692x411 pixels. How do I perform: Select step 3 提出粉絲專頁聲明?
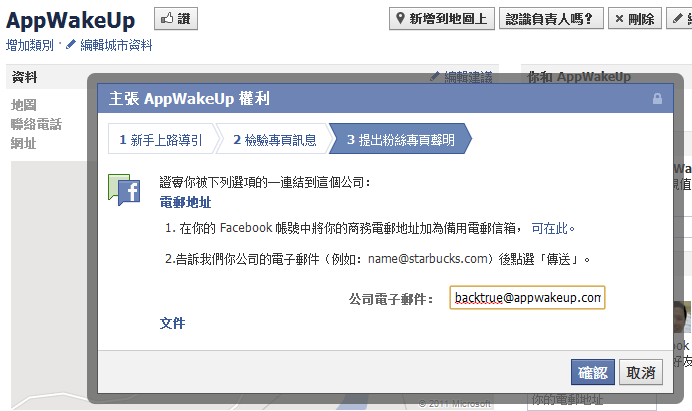pyautogui.click(x=400, y=140)
